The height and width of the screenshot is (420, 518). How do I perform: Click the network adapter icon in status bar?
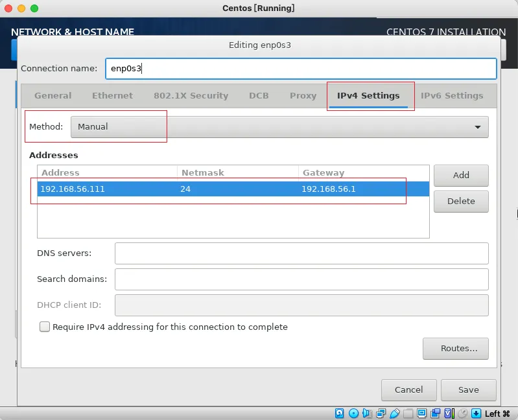click(381, 414)
